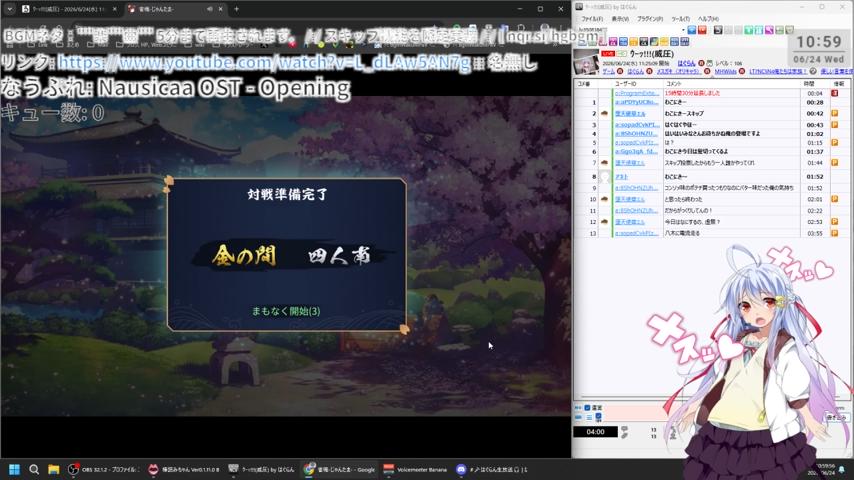Toggle the small checkbox below 固定

tap(598, 417)
